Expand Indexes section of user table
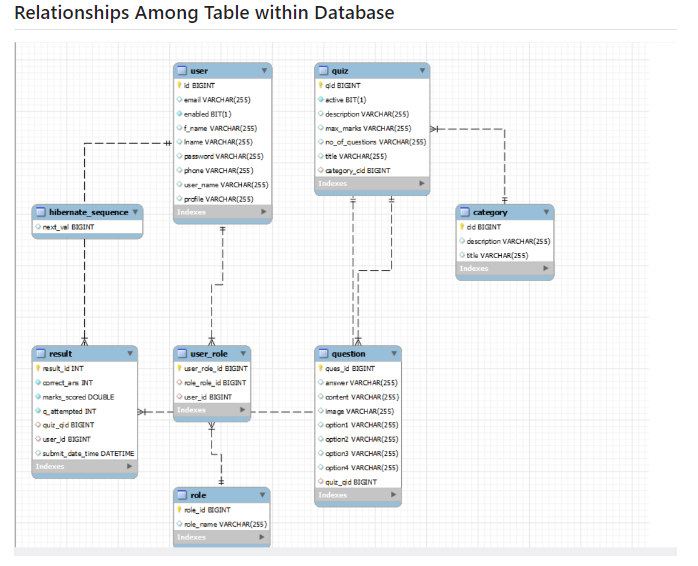The height and width of the screenshot is (566, 698). point(264,212)
